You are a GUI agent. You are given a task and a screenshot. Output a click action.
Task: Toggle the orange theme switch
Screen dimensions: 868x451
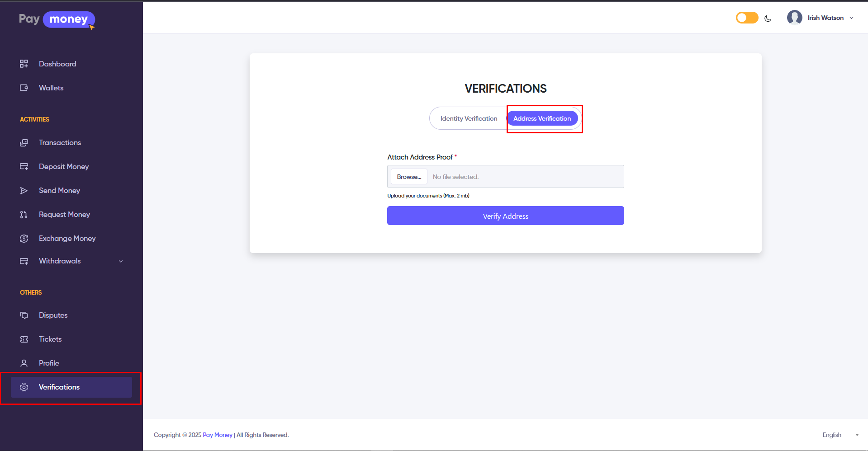(x=747, y=18)
